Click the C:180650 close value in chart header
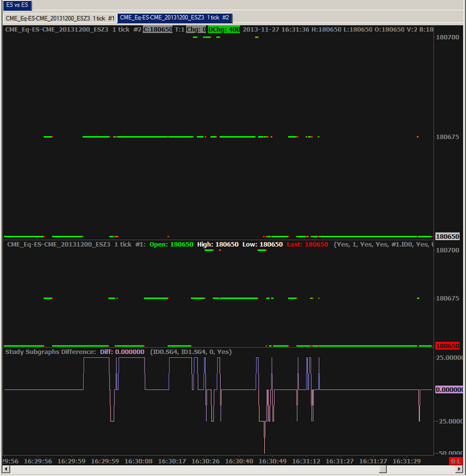Screen dimensions: 466x476 point(157,30)
